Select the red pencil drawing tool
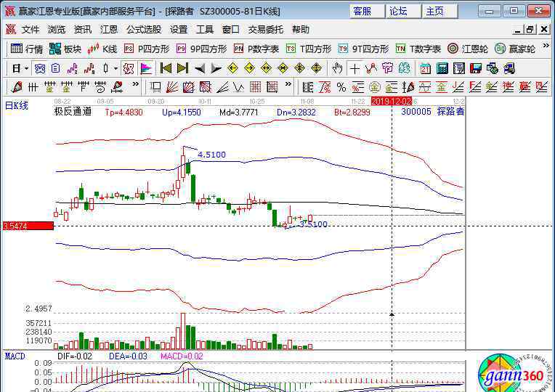Image resolution: width=555 pixels, height=392 pixels. click(17, 87)
